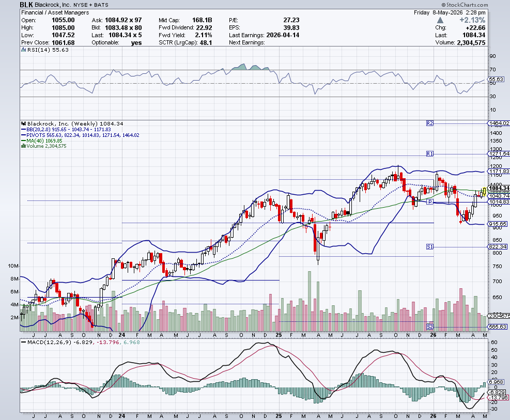Click the StockCharts.com copyright label
The width and height of the screenshot is (510, 420).
pos(465,5)
